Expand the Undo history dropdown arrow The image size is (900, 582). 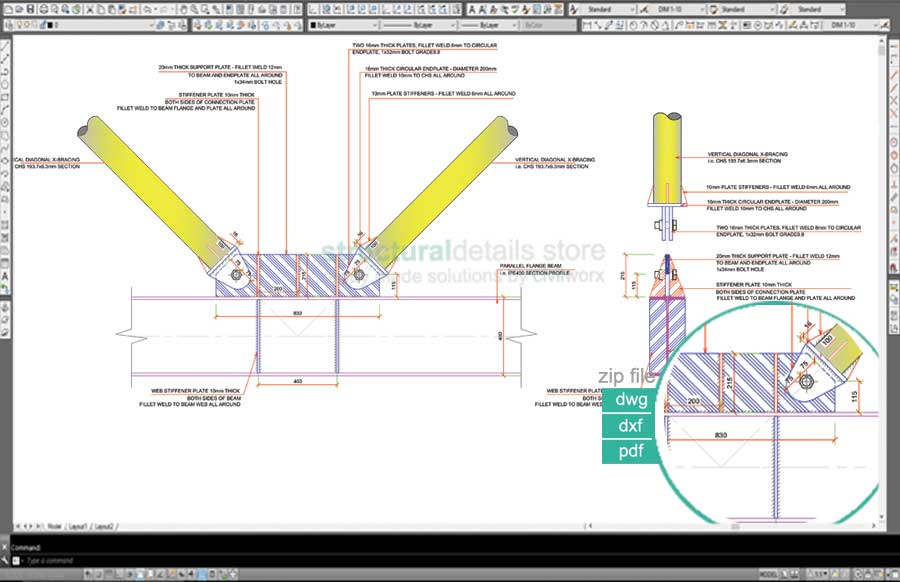click(156, 9)
